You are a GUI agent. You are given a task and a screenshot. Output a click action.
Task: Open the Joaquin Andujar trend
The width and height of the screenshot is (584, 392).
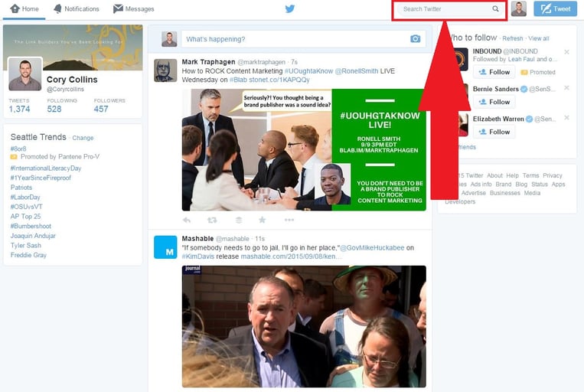tap(33, 236)
